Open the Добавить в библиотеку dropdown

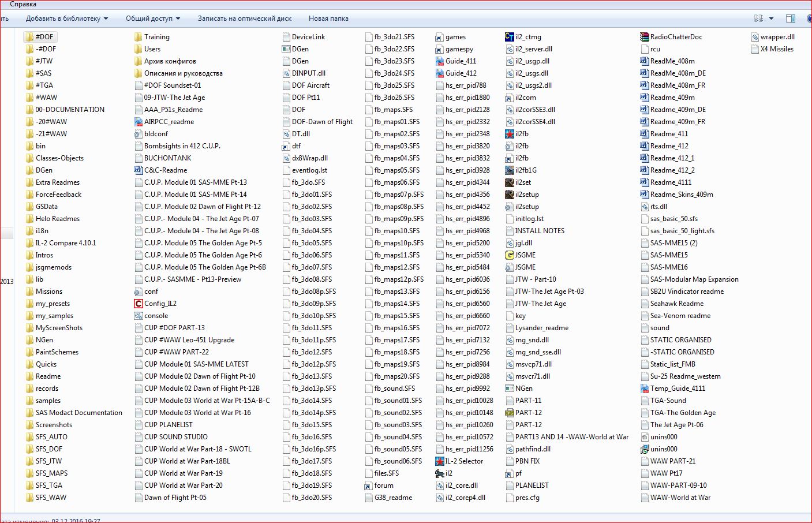point(67,18)
